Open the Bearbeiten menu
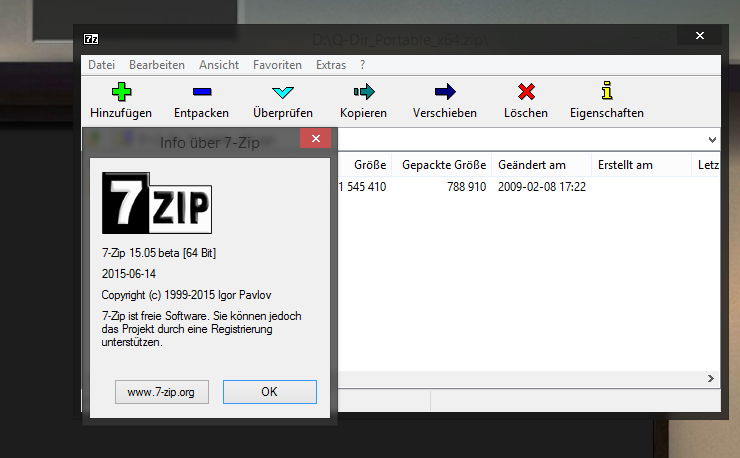This screenshot has height=458, width=740. coord(157,65)
